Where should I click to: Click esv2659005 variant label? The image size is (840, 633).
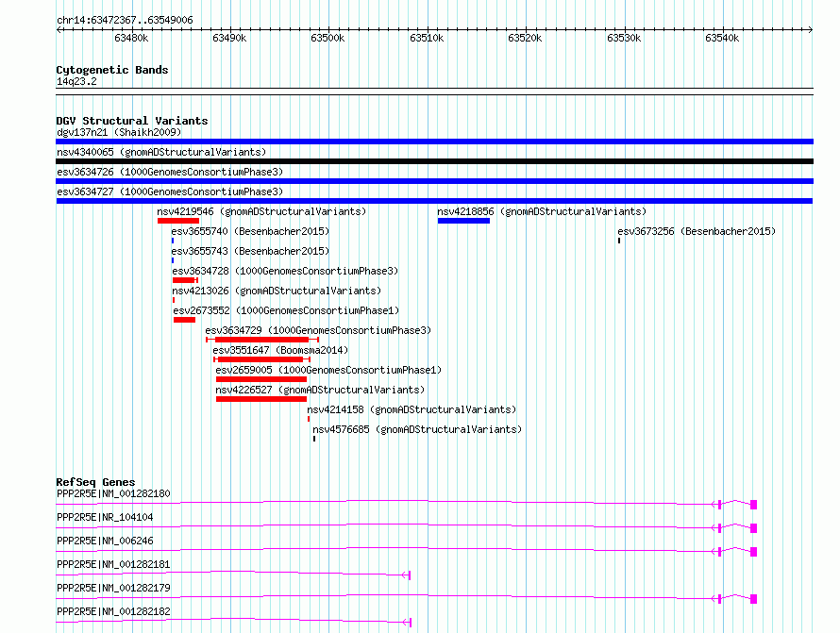point(328,370)
